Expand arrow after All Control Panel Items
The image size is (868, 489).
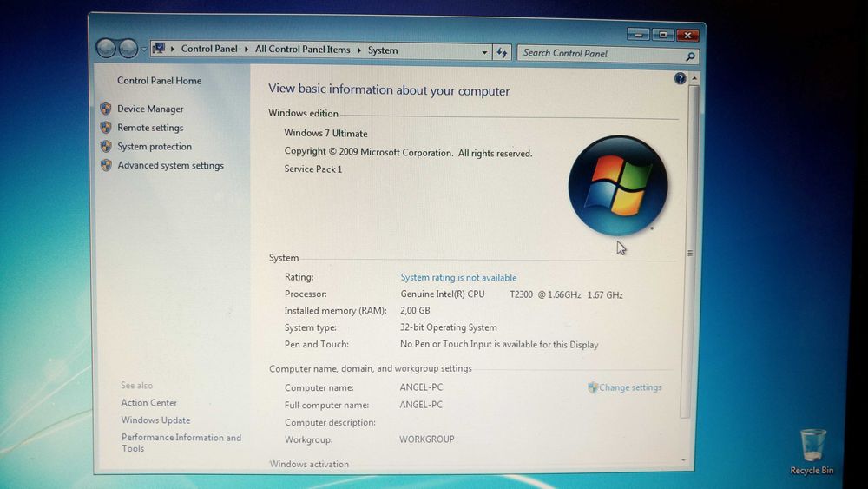tap(358, 50)
